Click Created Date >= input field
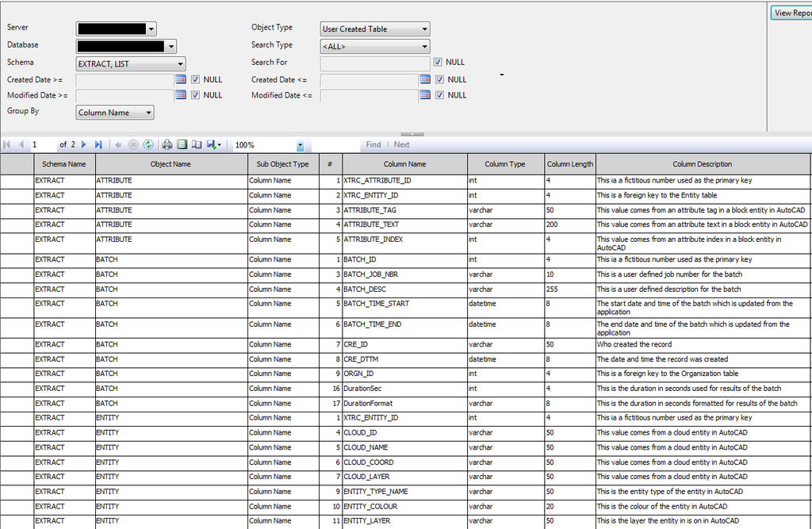This screenshot has height=529, width=812. pos(124,80)
